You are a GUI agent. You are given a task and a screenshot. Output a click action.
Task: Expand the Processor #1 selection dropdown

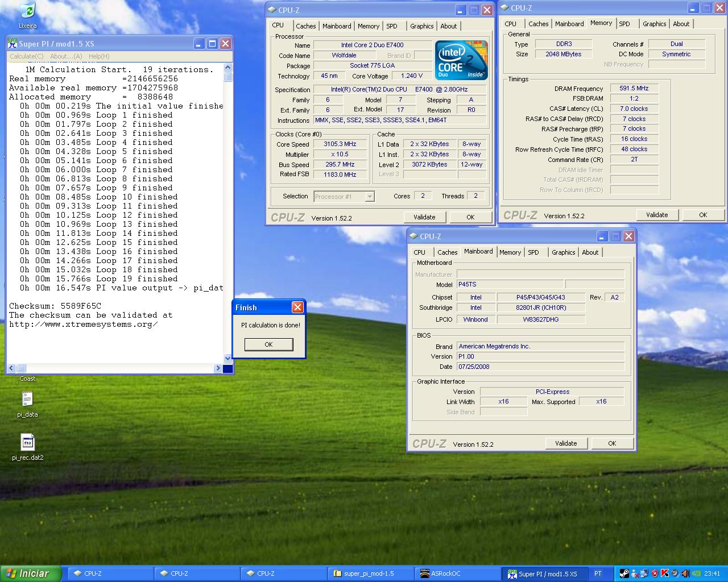370,197
